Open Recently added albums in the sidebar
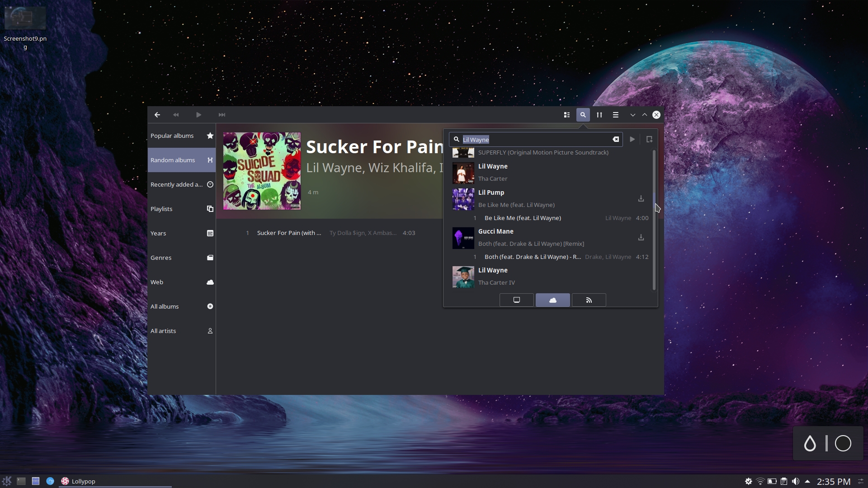Screen dimensions: 868x488 [182, 184]
